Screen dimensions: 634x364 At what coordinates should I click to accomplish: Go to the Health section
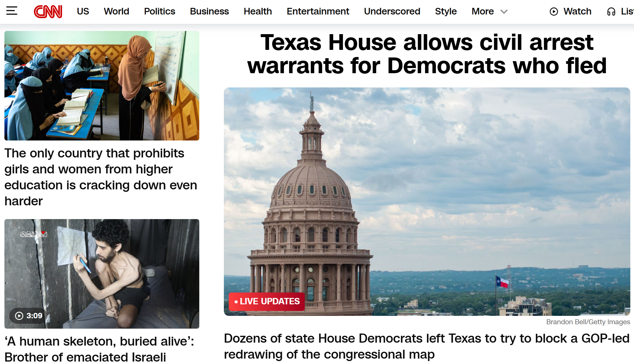point(258,12)
